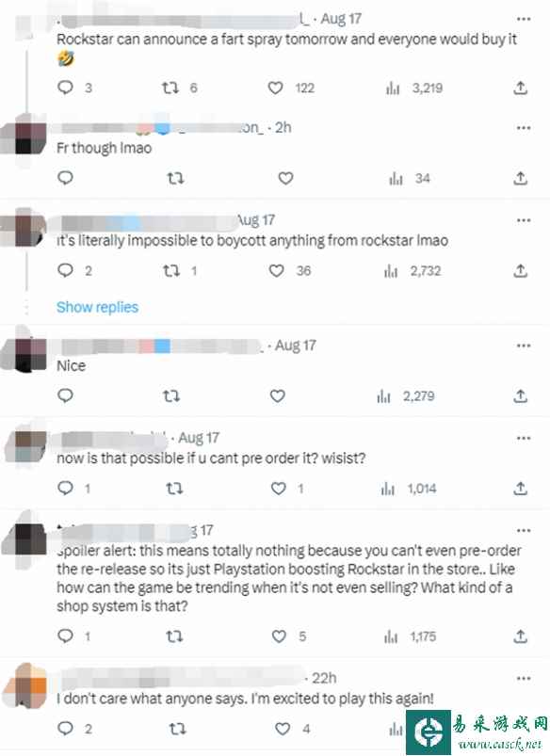
Task: Show replies under boycott tweet
Action: [97, 307]
